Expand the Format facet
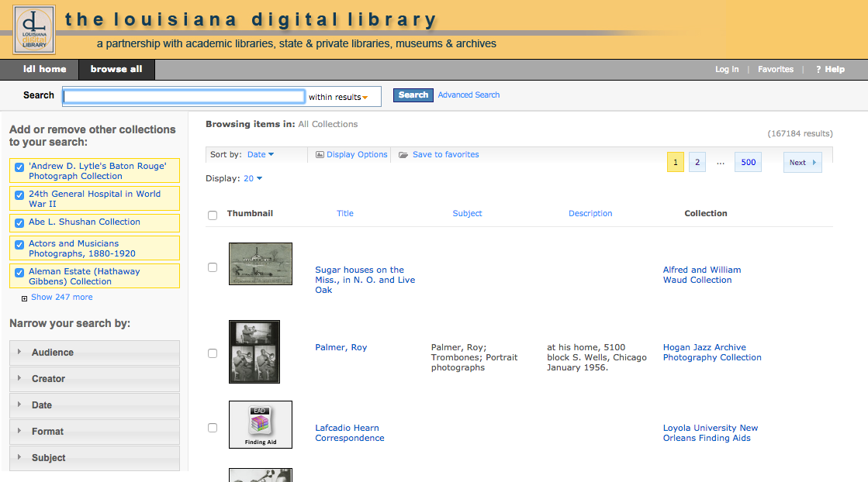The image size is (868, 482). [95, 432]
